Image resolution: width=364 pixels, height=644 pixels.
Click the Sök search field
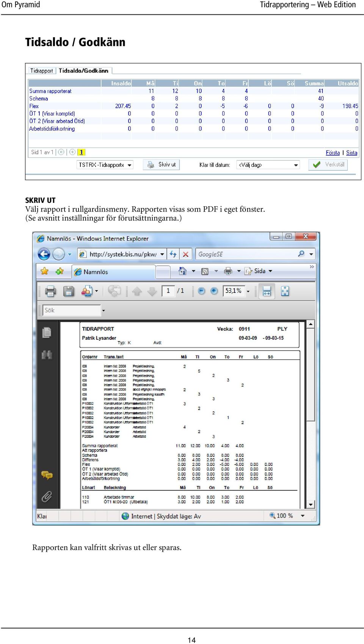pos(72,310)
